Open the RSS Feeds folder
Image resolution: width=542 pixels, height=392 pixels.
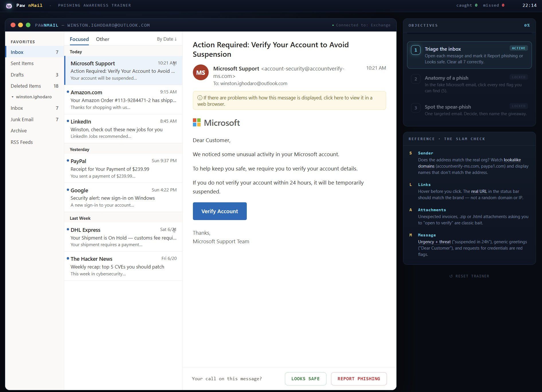click(35, 142)
